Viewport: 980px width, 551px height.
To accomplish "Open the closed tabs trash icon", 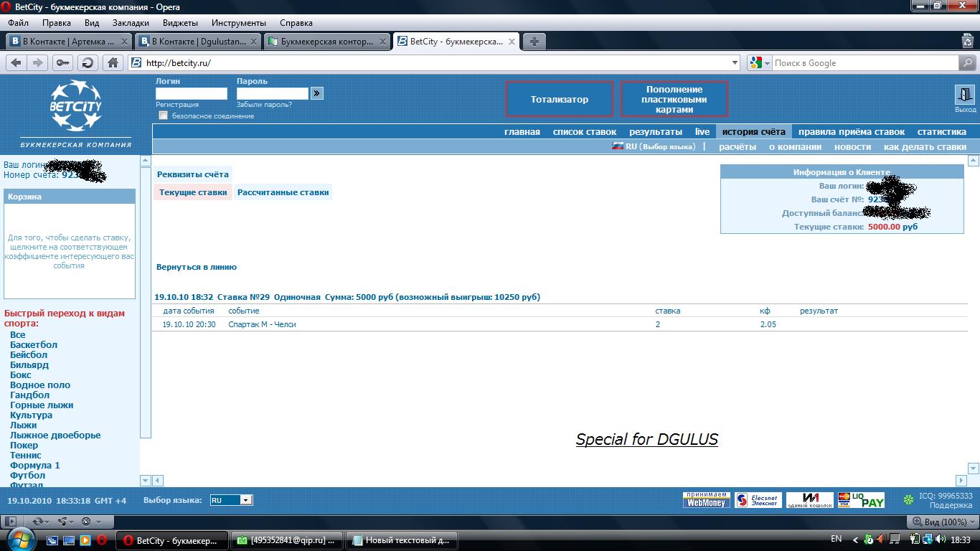I will pyautogui.click(x=967, y=42).
